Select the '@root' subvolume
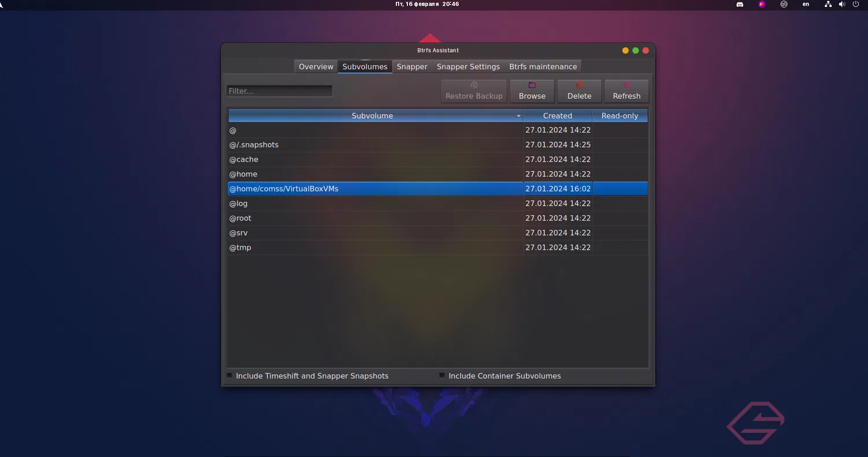 [x=438, y=218]
